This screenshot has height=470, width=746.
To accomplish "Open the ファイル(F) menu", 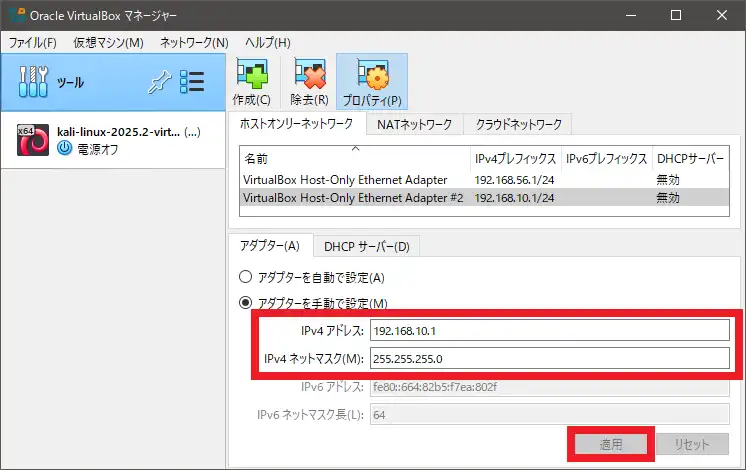I will pyautogui.click(x=32, y=43).
